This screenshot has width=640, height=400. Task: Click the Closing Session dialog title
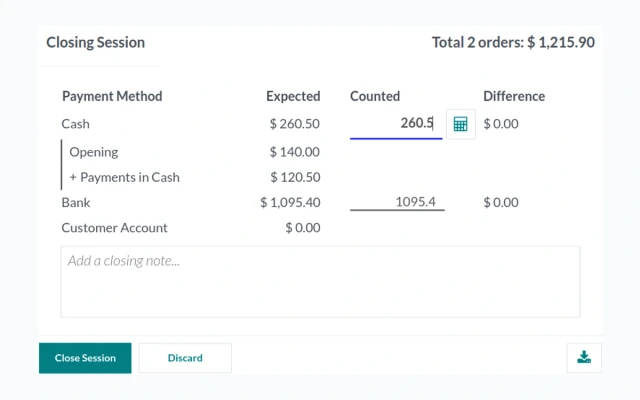coord(96,42)
